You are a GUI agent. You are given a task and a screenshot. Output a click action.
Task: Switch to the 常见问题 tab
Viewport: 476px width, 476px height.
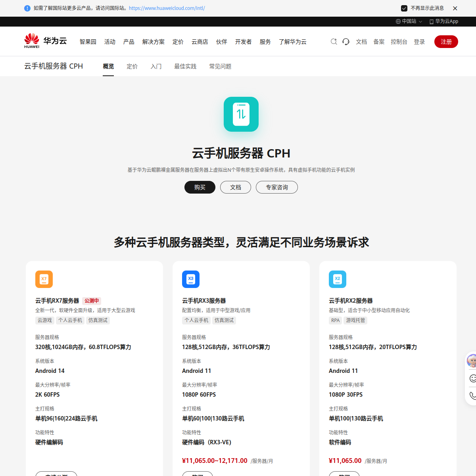tap(220, 66)
